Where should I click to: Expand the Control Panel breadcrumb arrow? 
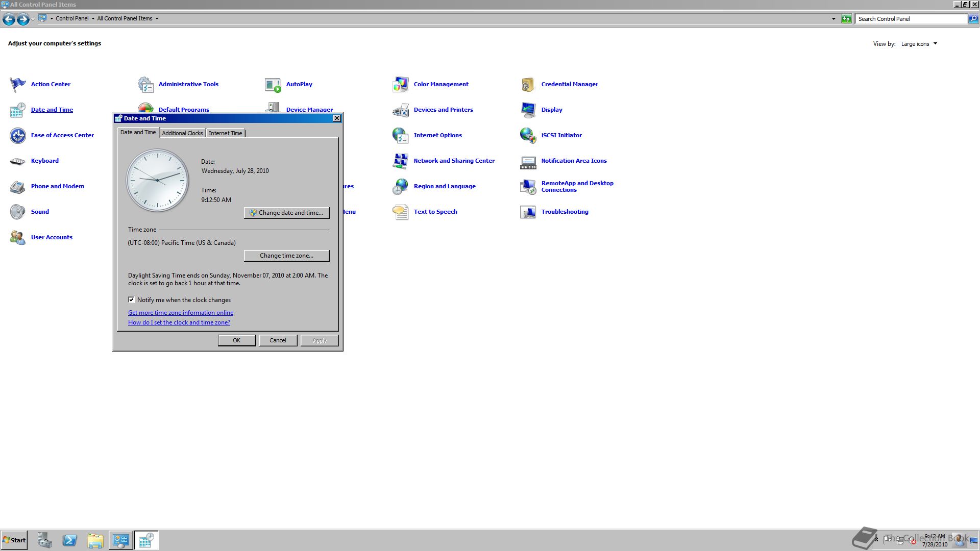(93, 18)
